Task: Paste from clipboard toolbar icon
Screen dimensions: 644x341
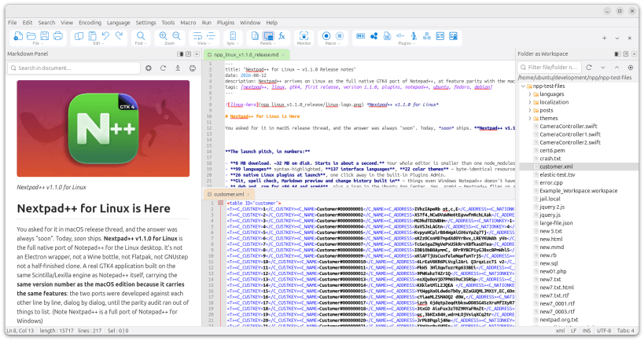Action: tap(93, 36)
